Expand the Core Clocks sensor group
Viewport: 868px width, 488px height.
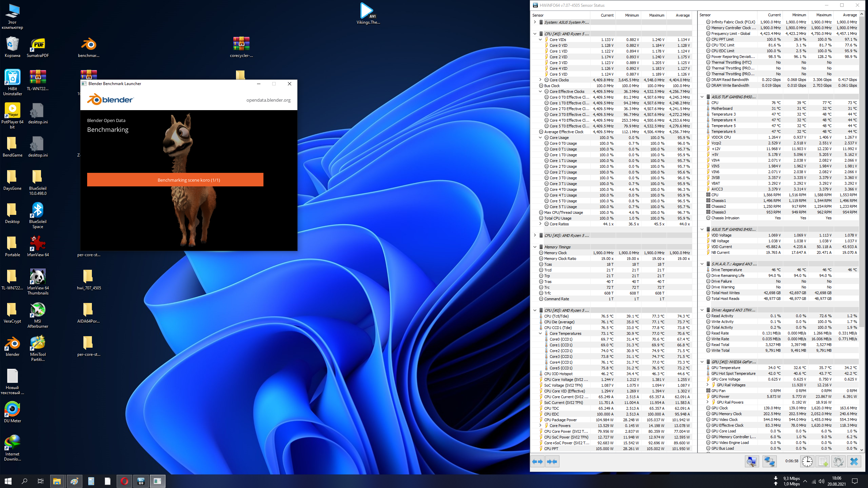[x=540, y=80]
